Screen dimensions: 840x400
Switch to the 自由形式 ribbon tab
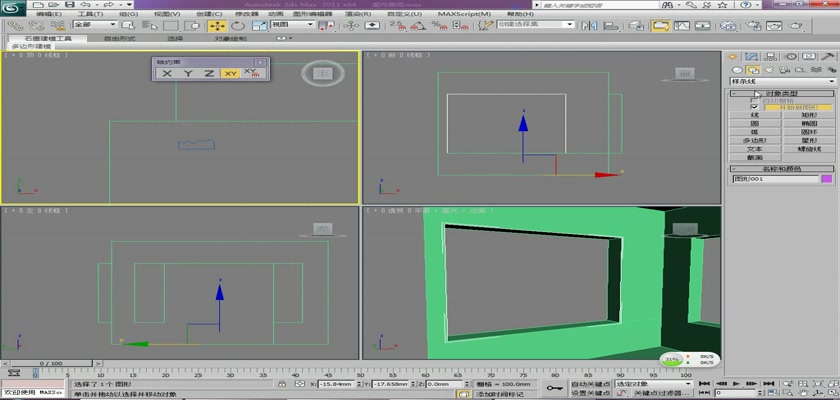(119, 39)
